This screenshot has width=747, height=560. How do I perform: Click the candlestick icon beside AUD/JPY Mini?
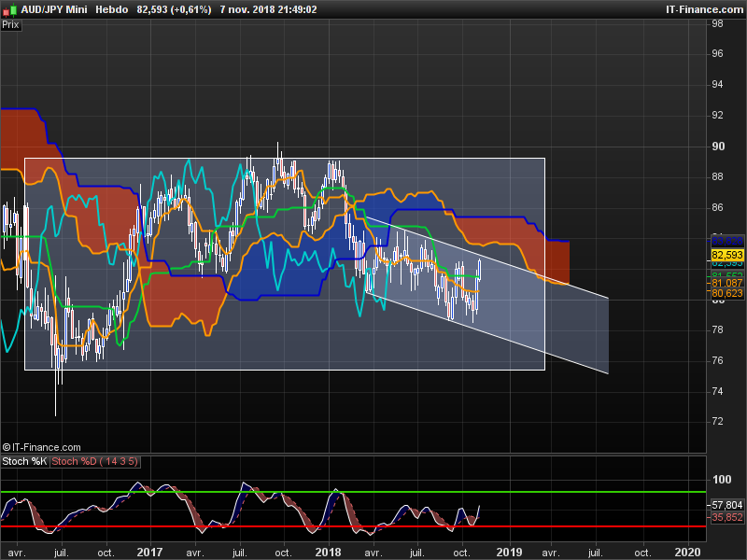point(10,9)
